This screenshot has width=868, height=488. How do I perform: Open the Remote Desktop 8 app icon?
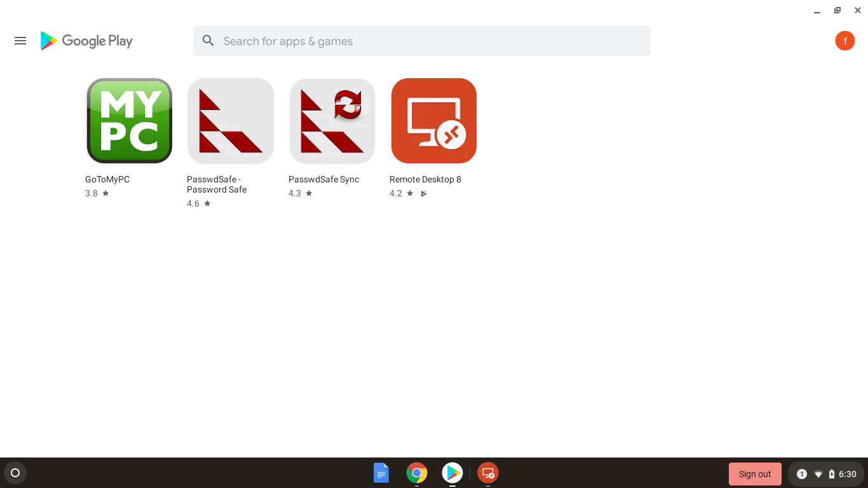[x=434, y=121]
